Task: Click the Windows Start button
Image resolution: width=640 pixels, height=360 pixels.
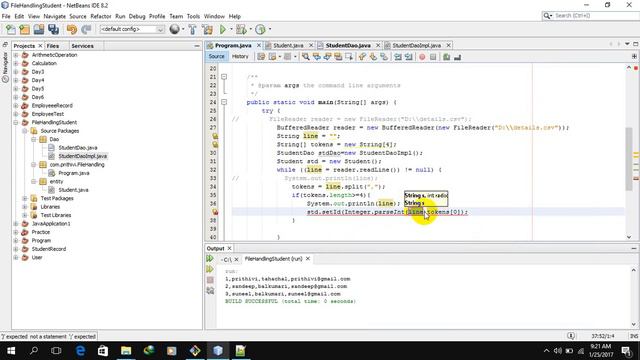Action: pyautogui.click(x=11, y=351)
